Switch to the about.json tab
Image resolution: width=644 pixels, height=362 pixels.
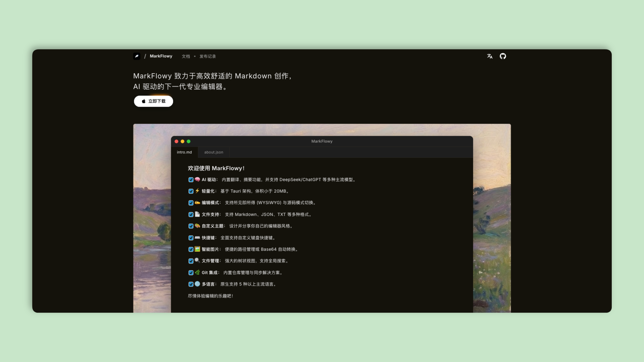point(214,152)
